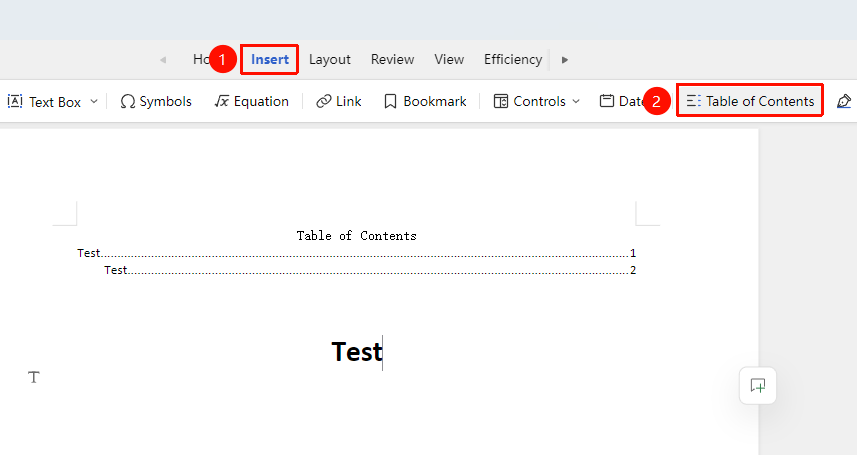Click the bold 'Test' heading text
This screenshot has height=455, width=857.
[x=356, y=352]
